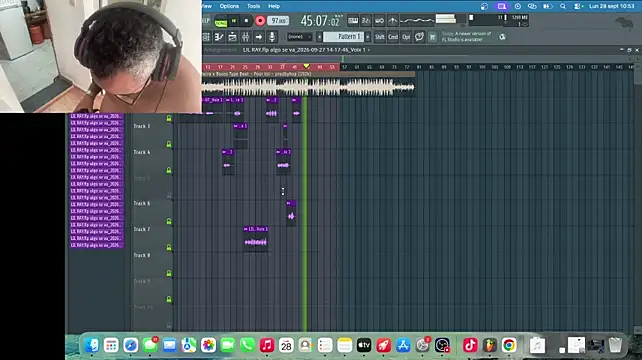Open Finder from the Dock
The image size is (642, 360).
tap(92, 345)
